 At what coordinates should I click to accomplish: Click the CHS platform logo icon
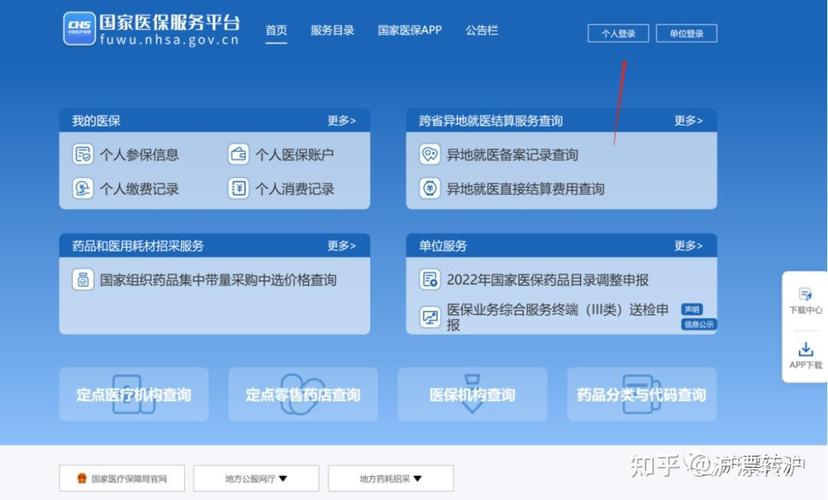[79, 29]
